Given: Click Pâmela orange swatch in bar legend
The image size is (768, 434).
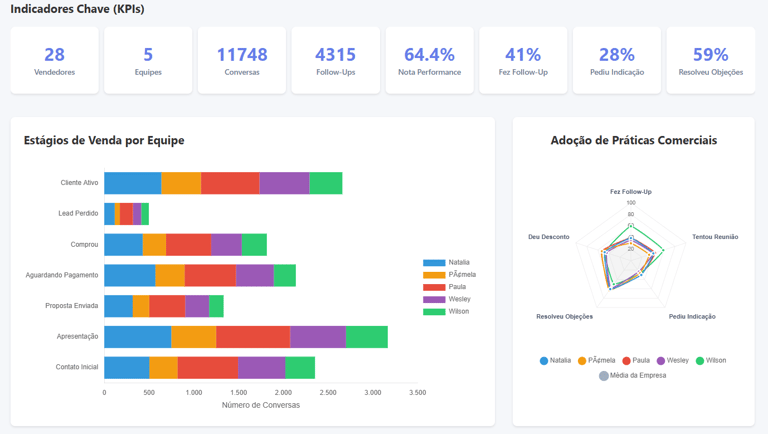Looking at the screenshot, I should coord(434,275).
